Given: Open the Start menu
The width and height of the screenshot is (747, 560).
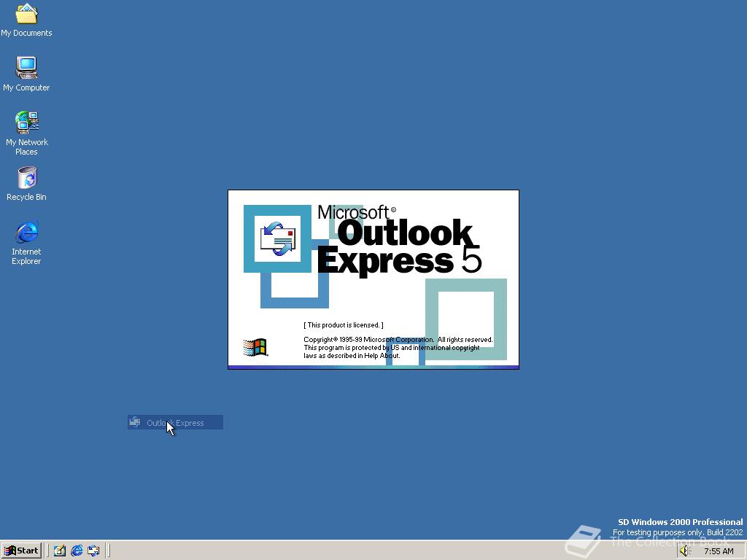Looking at the screenshot, I should pos(21,551).
